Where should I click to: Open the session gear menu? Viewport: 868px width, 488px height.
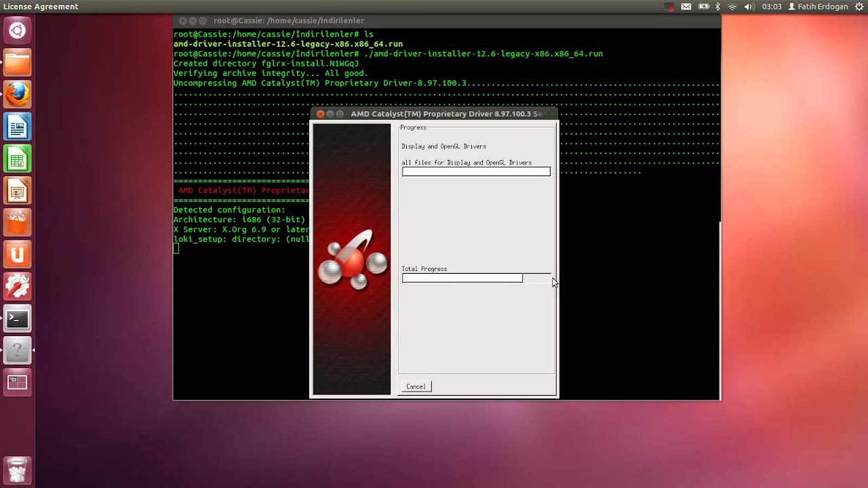860,7
